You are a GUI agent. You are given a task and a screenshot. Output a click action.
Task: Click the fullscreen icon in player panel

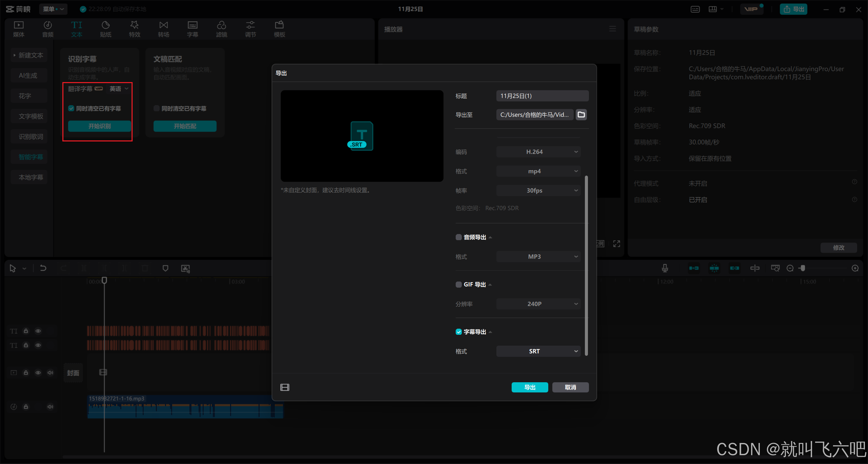click(x=617, y=244)
